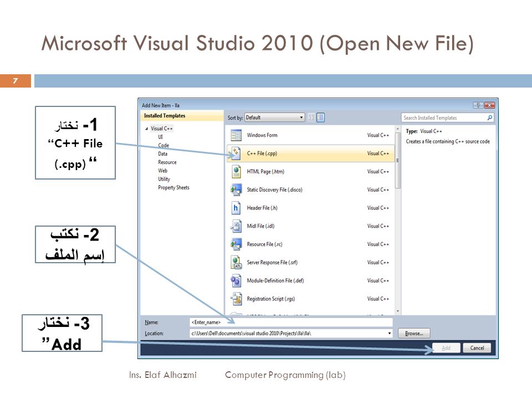Click the template list vertical scrollbar
532x399 pixels.
pyautogui.click(x=398, y=220)
